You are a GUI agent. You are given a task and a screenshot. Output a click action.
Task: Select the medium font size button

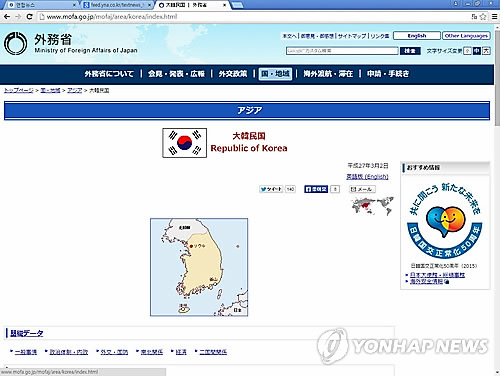pyautogui.click(x=477, y=51)
